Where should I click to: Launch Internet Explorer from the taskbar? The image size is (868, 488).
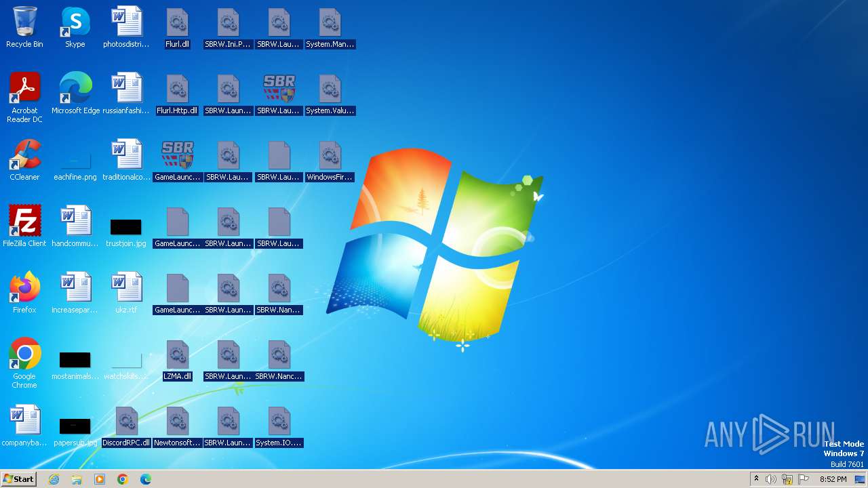coord(54,479)
